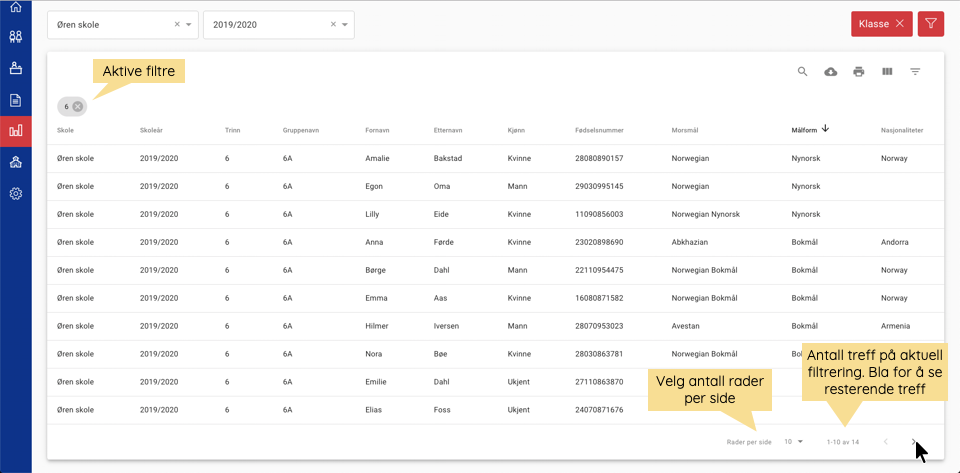Image resolution: width=960 pixels, height=473 pixels.
Task: Click the red funnel filter button
Action: pos(931,24)
